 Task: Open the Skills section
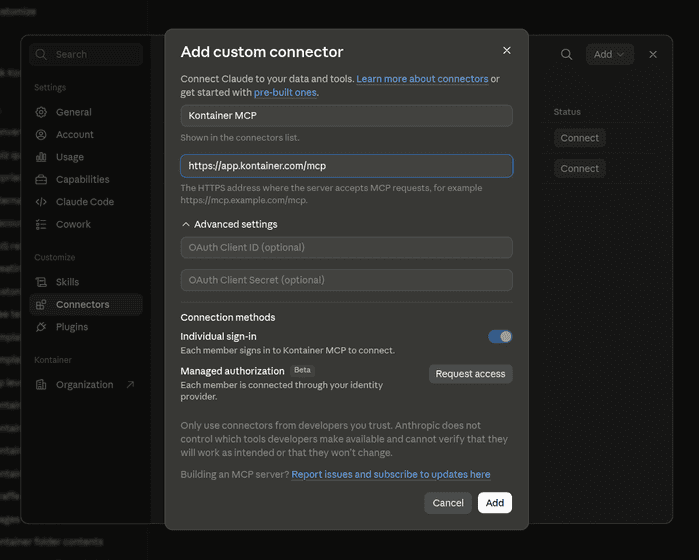pyautogui.click(x=86, y=282)
